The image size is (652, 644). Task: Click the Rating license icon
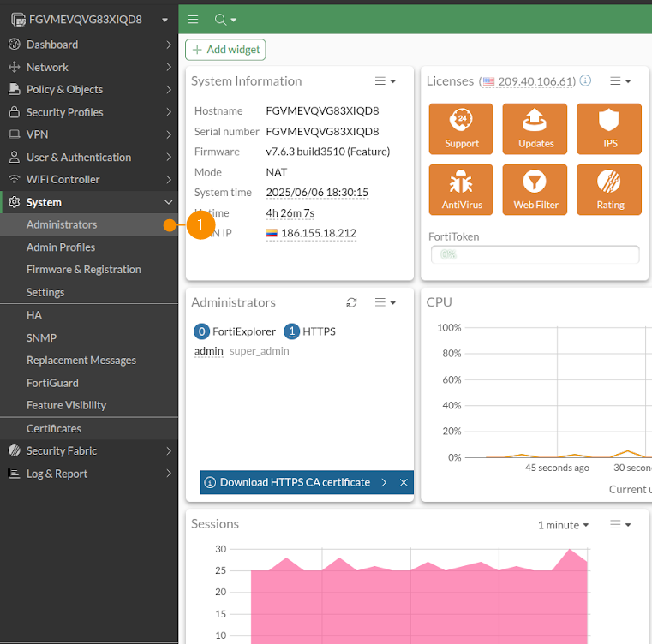click(x=609, y=188)
